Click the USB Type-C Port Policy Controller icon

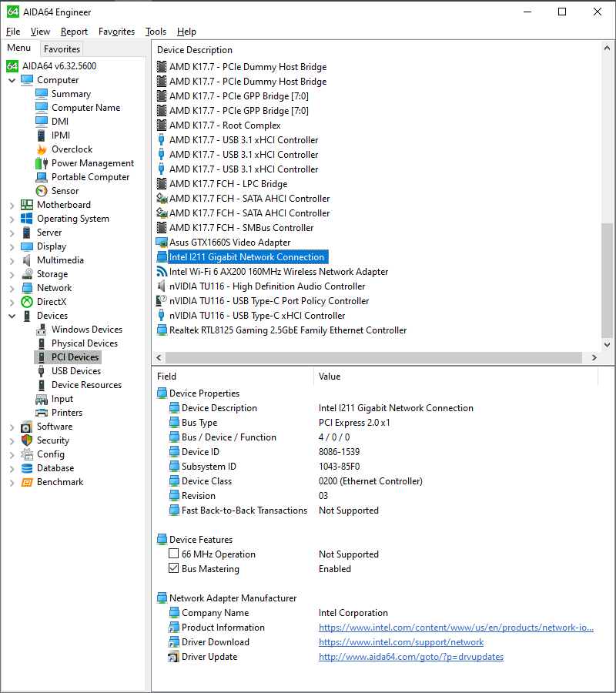(x=162, y=301)
